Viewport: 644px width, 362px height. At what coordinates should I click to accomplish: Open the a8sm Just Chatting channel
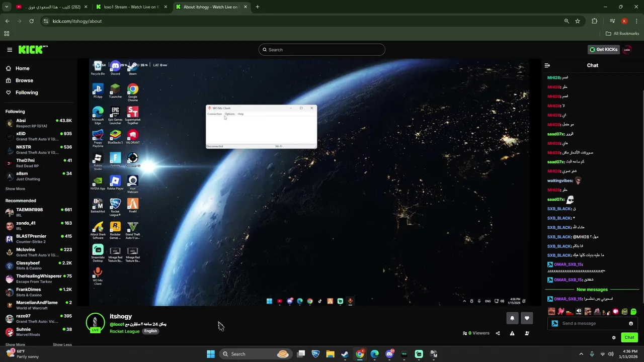click(39, 176)
